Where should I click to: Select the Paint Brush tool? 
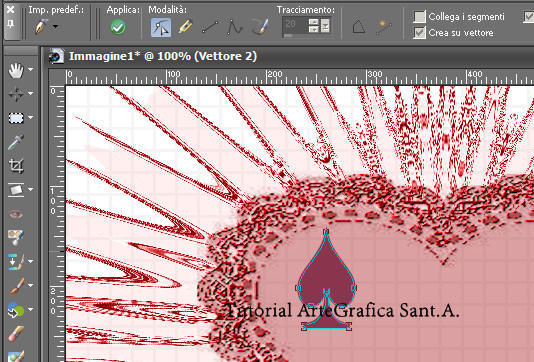pos(16,286)
